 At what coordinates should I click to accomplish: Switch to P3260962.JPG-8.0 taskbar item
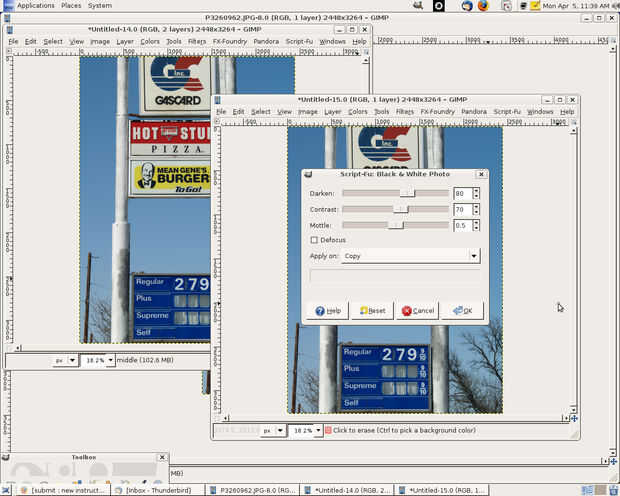click(x=252, y=490)
